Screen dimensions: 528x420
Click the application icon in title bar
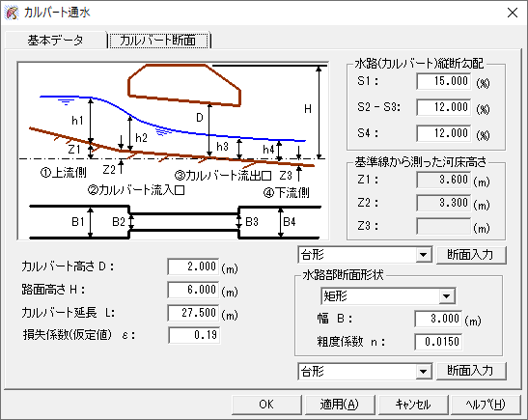tap(12, 13)
